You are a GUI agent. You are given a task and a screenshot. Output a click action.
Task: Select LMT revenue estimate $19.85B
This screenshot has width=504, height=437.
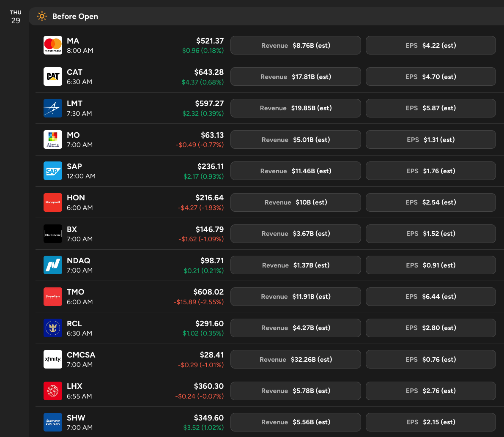click(x=296, y=108)
